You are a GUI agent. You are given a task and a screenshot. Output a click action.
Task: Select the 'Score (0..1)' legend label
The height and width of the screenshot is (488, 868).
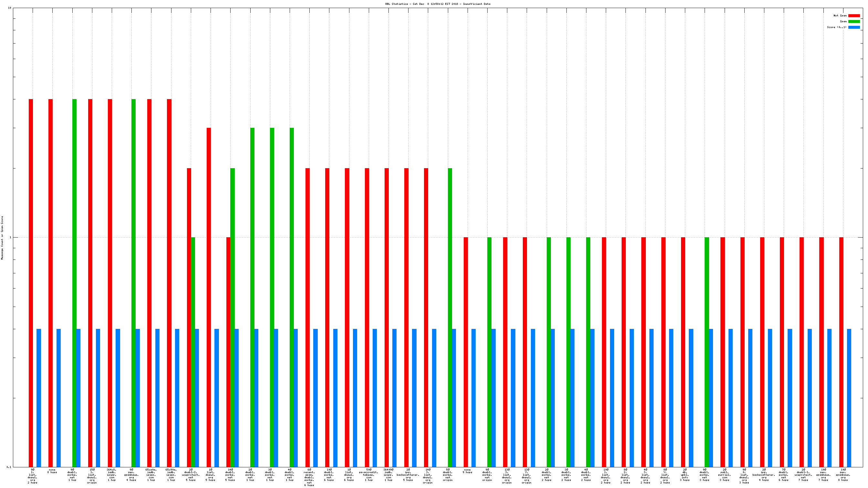tap(837, 27)
